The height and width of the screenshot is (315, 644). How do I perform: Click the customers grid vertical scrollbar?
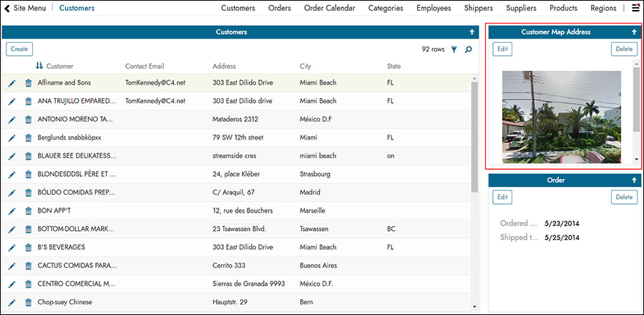(474, 136)
